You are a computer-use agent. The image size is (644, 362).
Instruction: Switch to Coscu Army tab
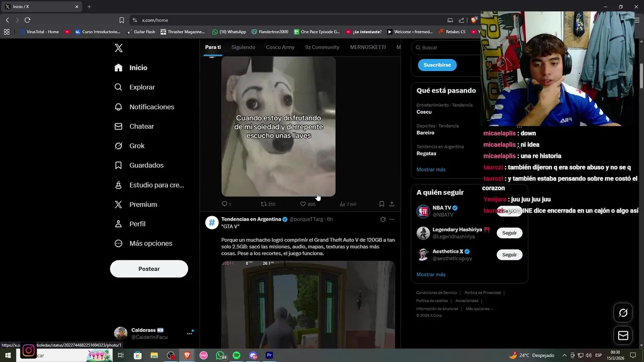point(280,47)
